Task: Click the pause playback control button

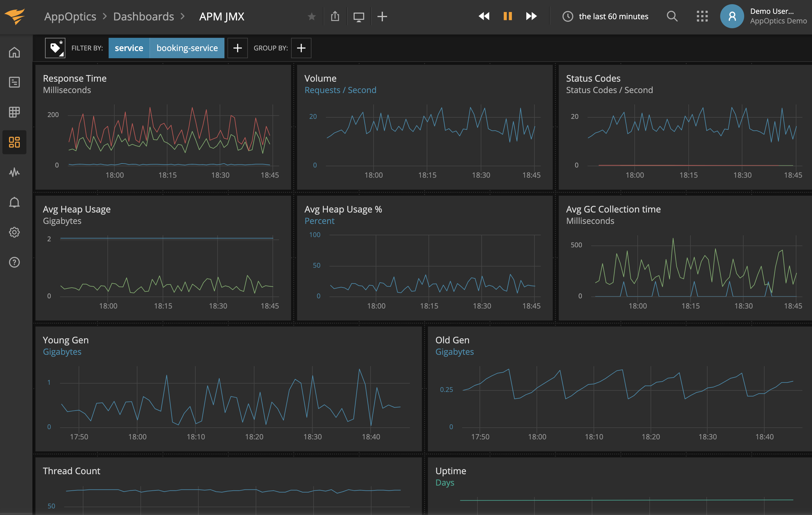Action: (507, 16)
